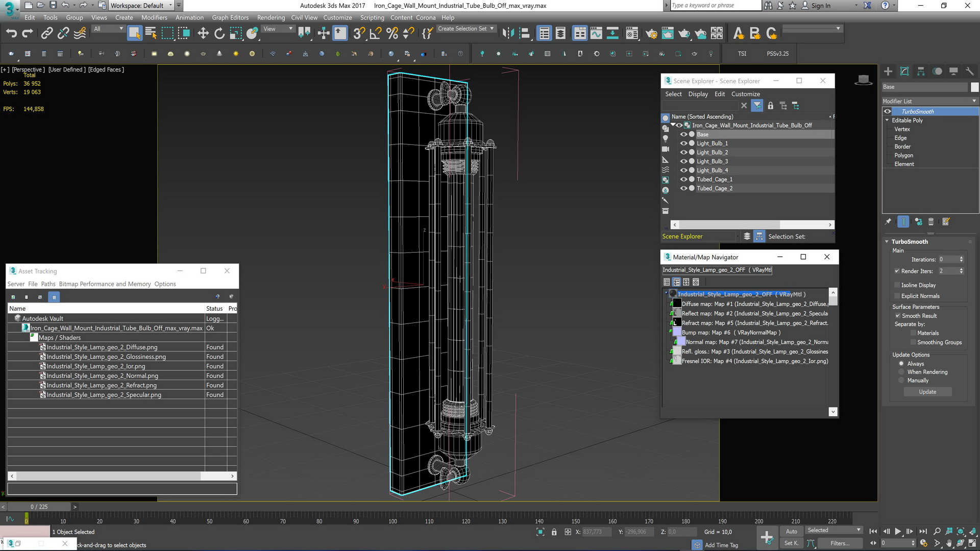The height and width of the screenshot is (551, 980).
Task: Click the Update button in TurboSmooth
Action: [927, 392]
